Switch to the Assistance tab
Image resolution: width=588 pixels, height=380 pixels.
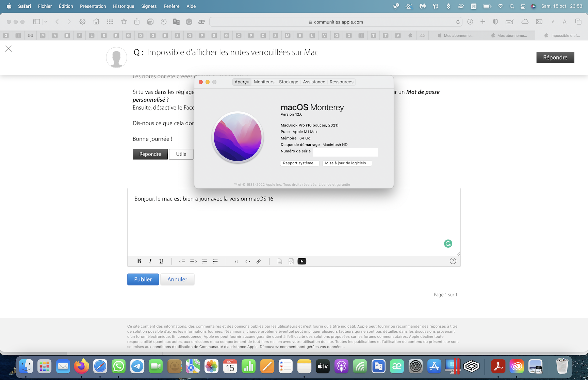pyautogui.click(x=314, y=82)
